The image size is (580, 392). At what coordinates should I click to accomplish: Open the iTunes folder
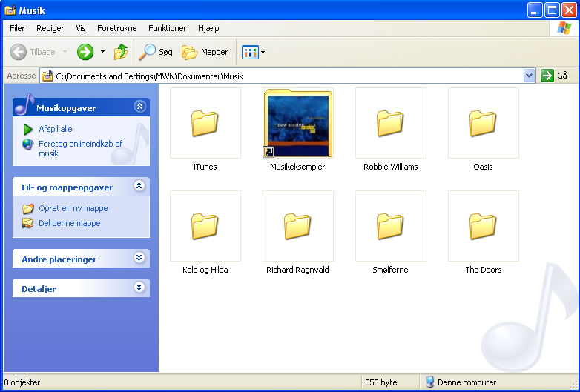coord(205,124)
